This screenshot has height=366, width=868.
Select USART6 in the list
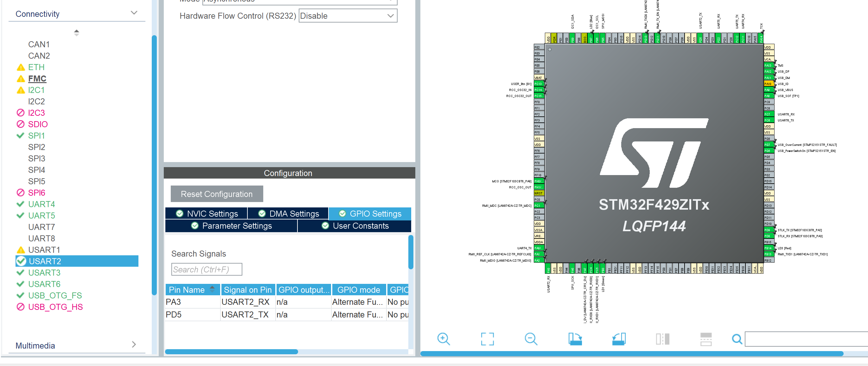[x=44, y=284]
